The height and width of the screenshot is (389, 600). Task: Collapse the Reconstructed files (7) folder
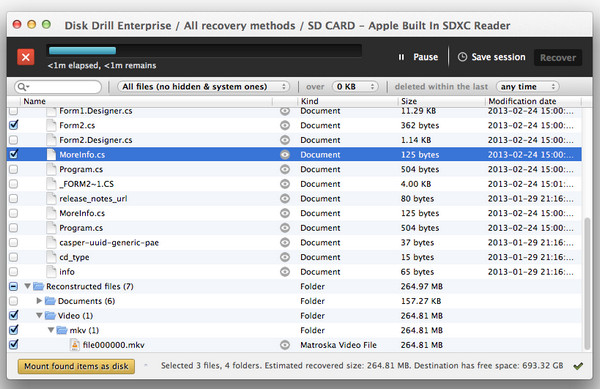pyautogui.click(x=27, y=286)
